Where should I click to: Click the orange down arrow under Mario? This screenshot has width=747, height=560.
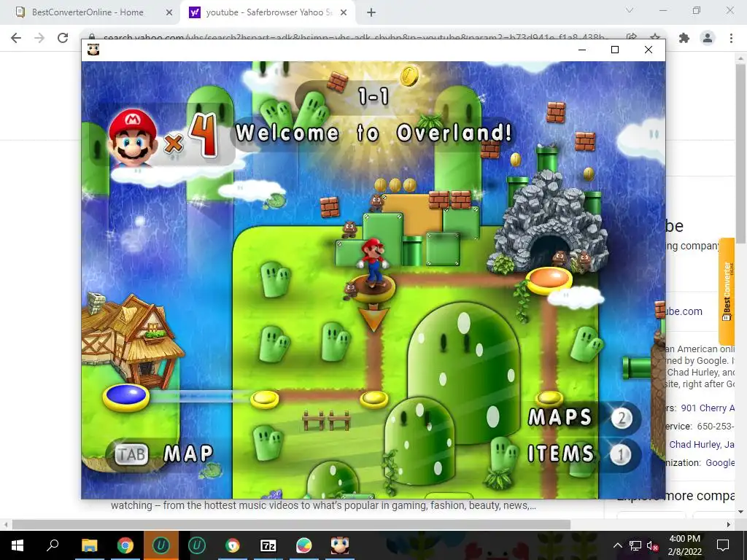click(373, 319)
